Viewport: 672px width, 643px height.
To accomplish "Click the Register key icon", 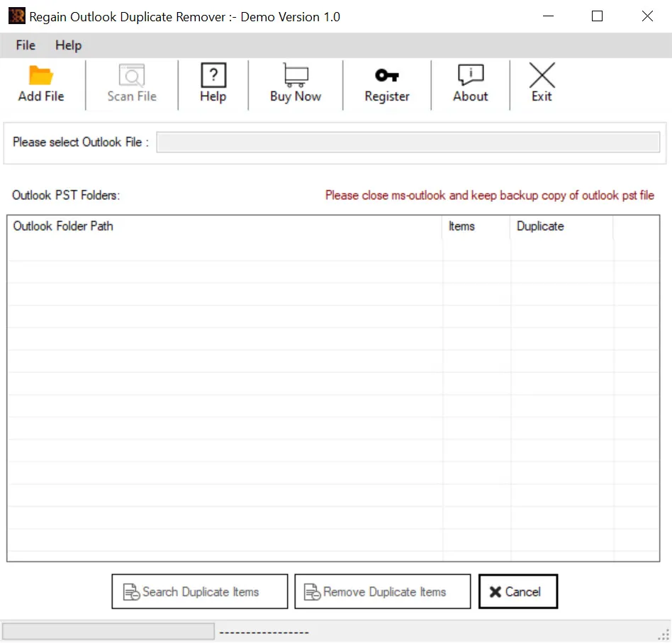I will [x=387, y=75].
